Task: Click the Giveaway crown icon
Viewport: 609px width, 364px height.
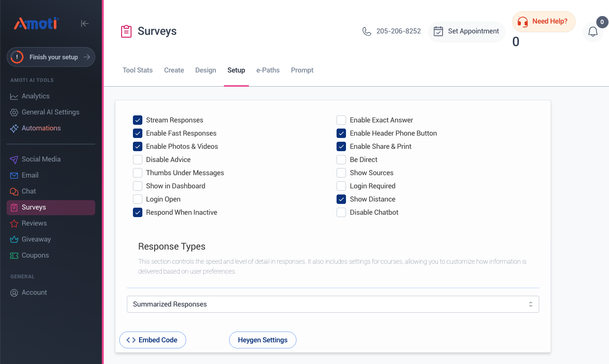Action: (x=14, y=239)
